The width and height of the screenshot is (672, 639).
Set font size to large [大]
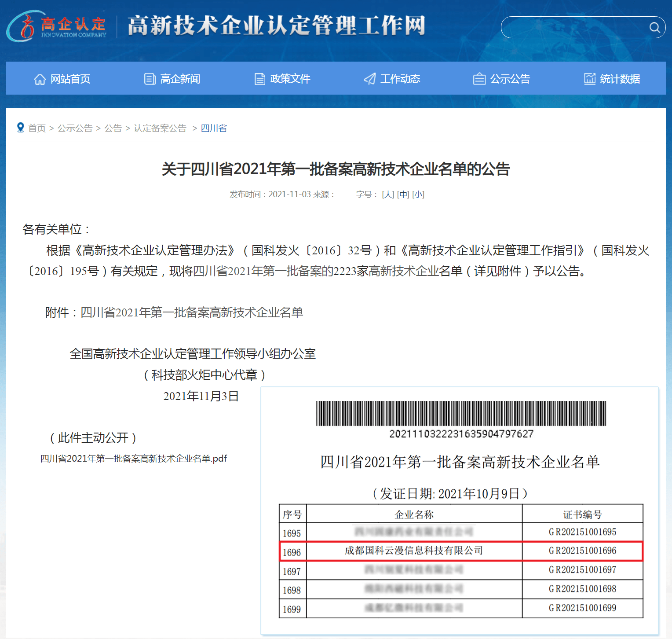(x=388, y=195)
